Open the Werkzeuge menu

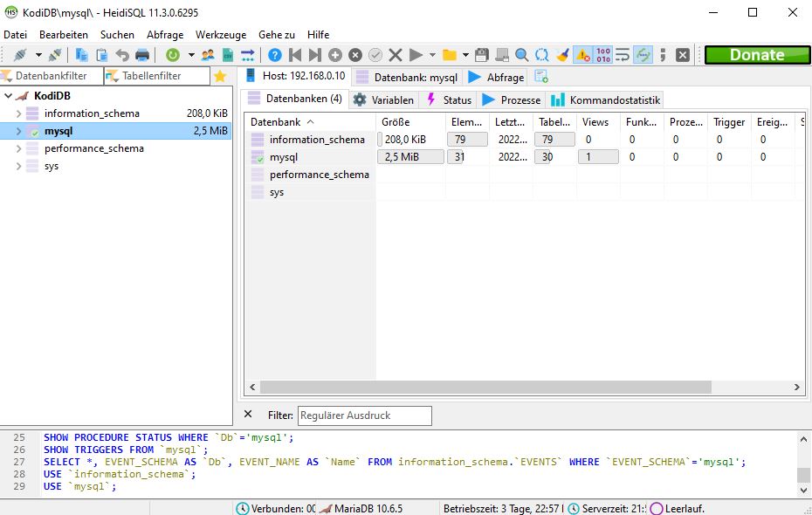221,35
